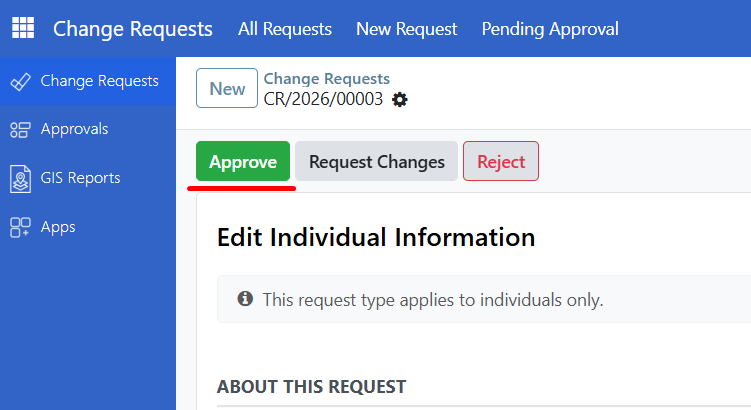
Task: Open GIS Reports via its map icon
Action: coord(20,178)
